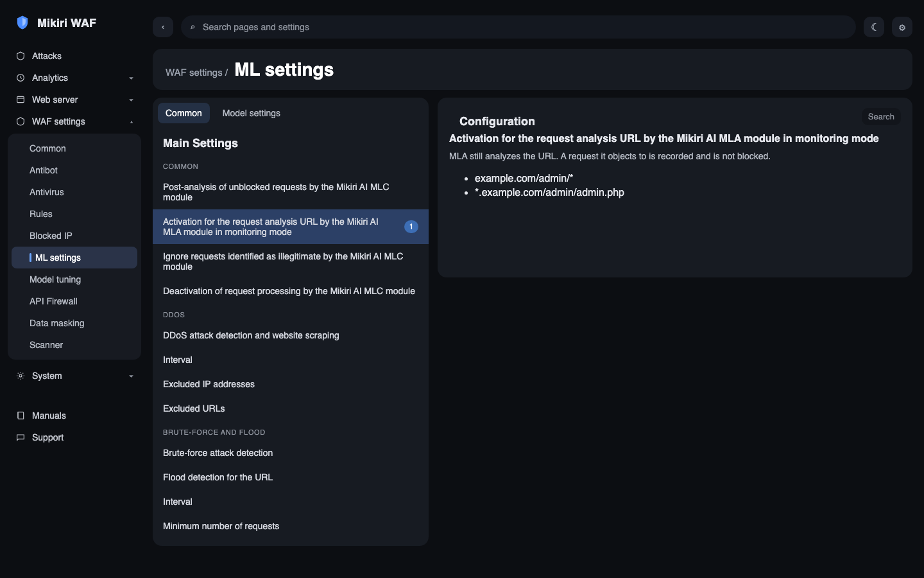Switch to the Common tab
The width and height of the screenshot is (924, 578).
click(184, 113)
